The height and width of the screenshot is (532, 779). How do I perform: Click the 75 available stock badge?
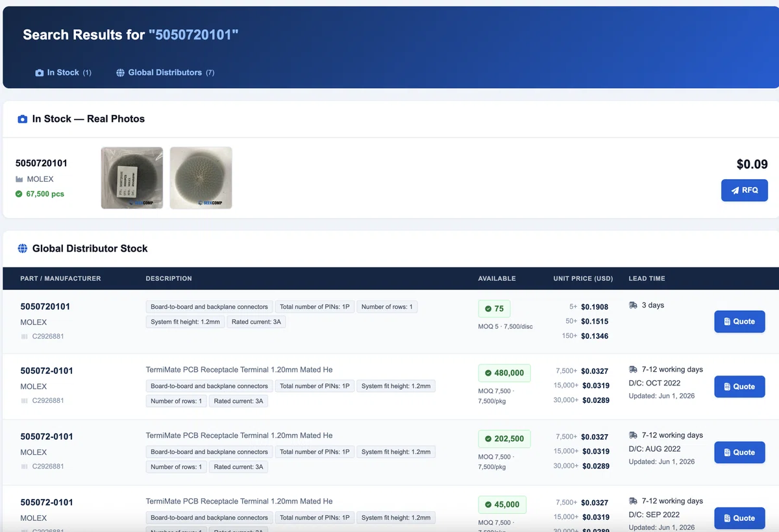494,309
